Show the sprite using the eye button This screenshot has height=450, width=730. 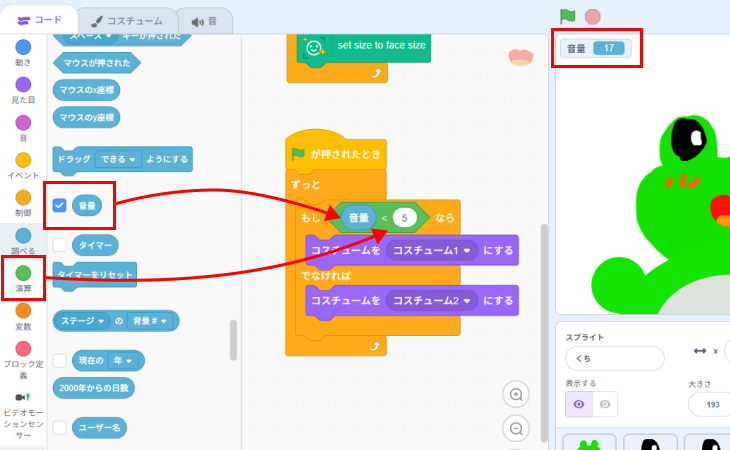coord(578,403)
